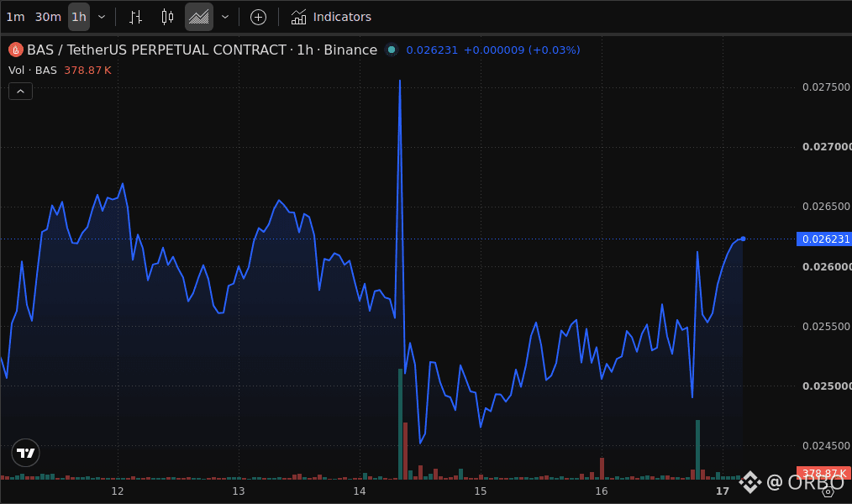Click date label 17 on time axis
The image size is (852, 504).
pyautogui.click(x=723, y=491)
